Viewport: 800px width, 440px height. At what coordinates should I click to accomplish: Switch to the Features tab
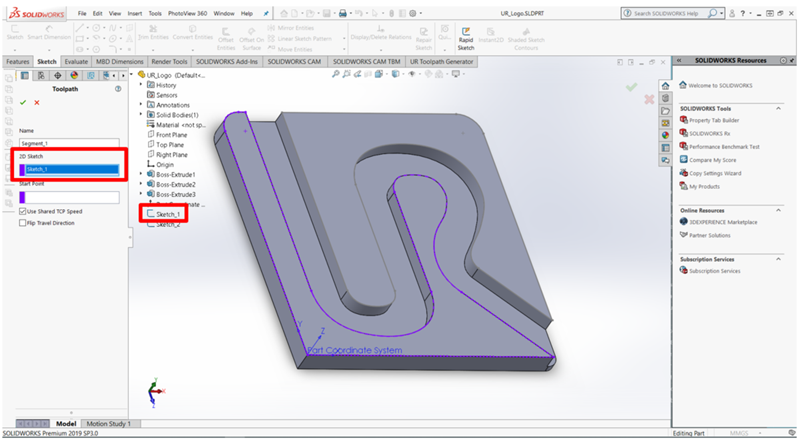pos(18,62)
